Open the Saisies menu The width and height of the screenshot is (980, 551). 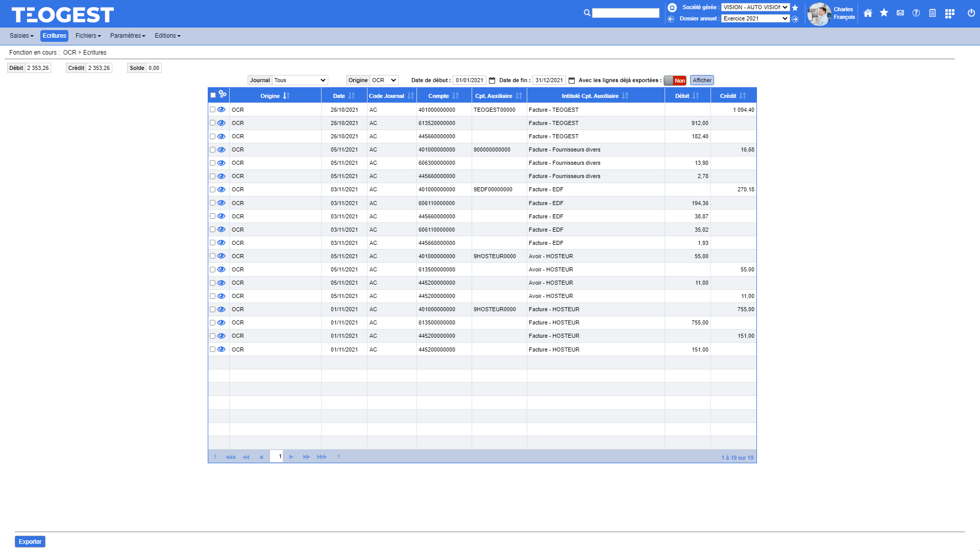[x=21, y=36]
